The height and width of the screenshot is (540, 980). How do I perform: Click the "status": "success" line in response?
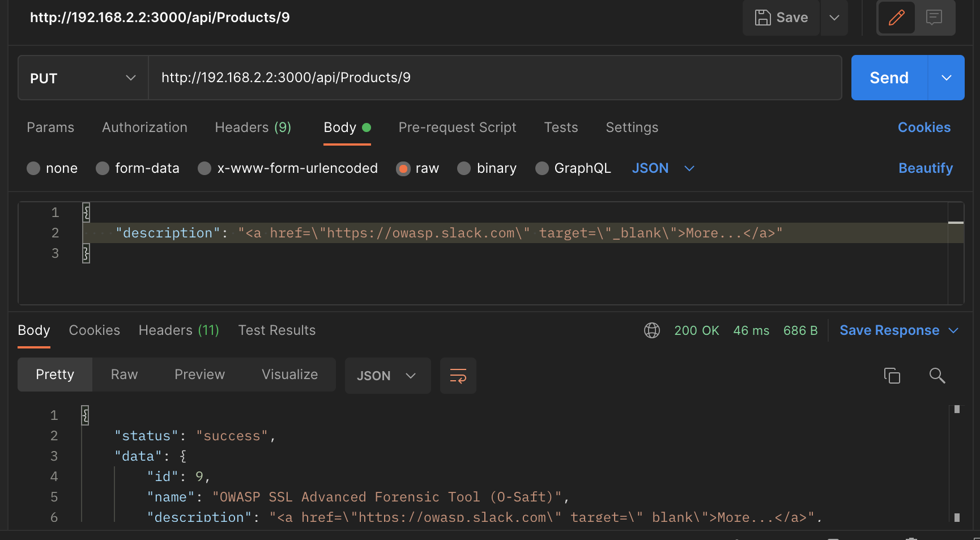point(195,436)
